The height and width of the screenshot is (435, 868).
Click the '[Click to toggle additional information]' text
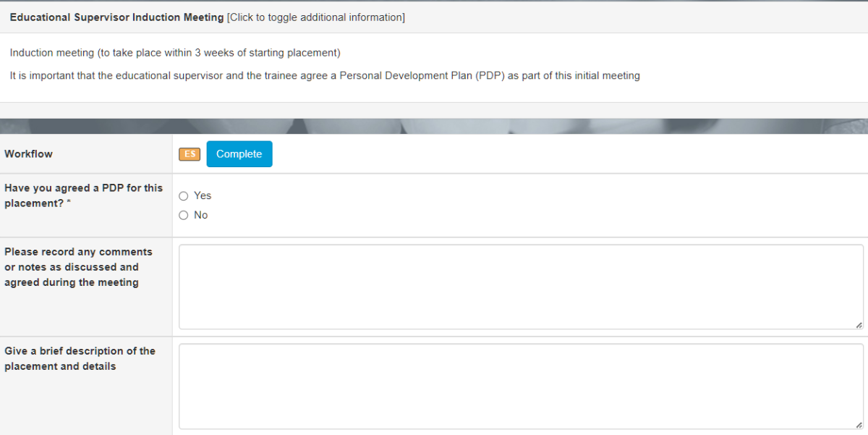(316, 17)
